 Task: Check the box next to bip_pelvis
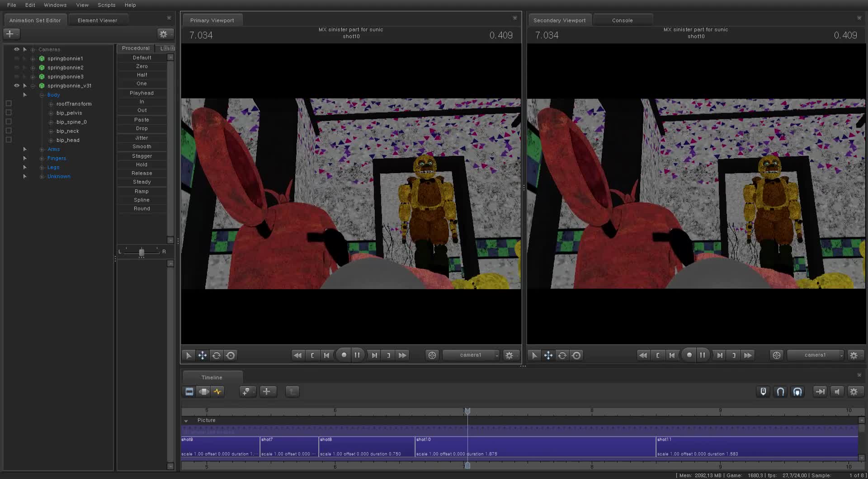coord(9,113)
